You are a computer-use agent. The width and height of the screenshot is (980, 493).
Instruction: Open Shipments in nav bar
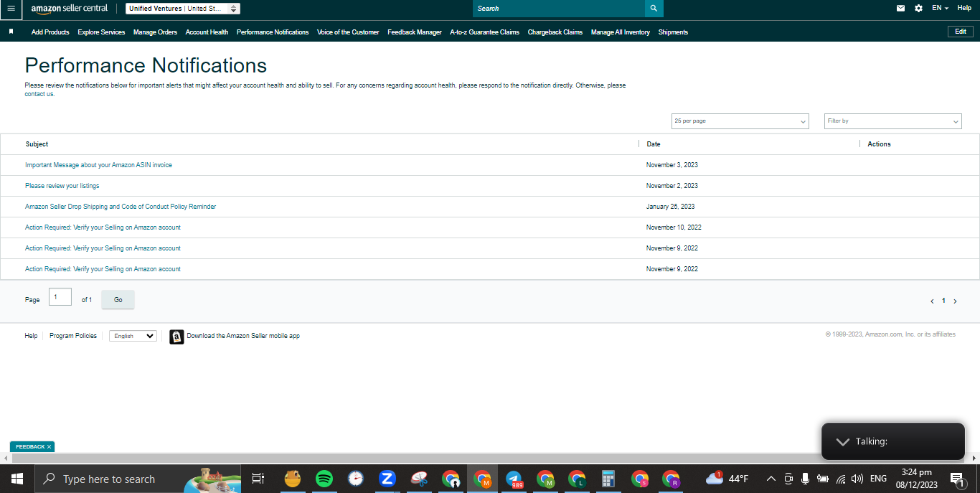pyautogui.click(x=673, y=32)
